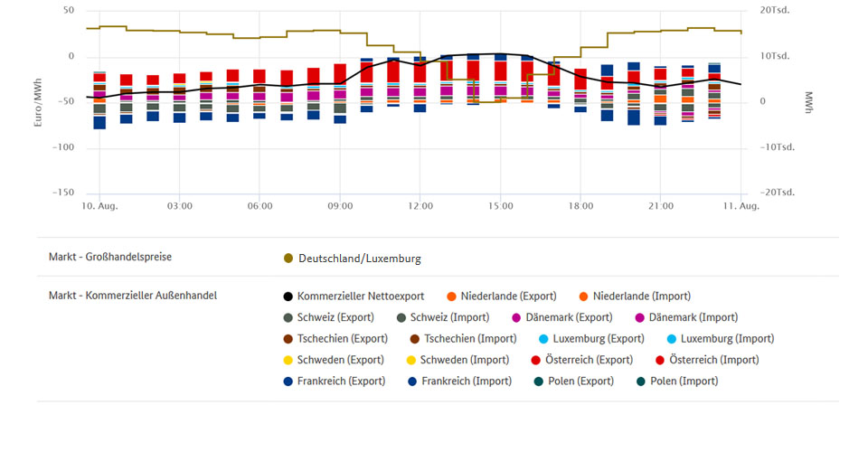
Task: Click the red Österreich (Export) color dot
Action: point(535,360)
